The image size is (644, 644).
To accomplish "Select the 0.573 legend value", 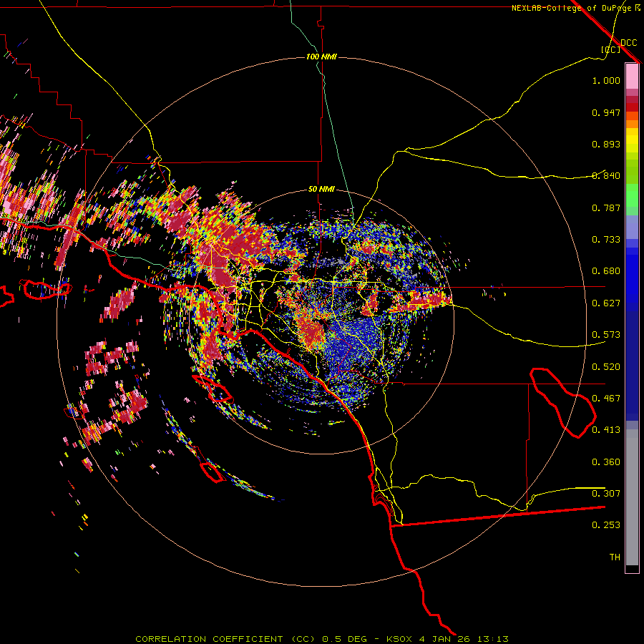I will 606,335.
